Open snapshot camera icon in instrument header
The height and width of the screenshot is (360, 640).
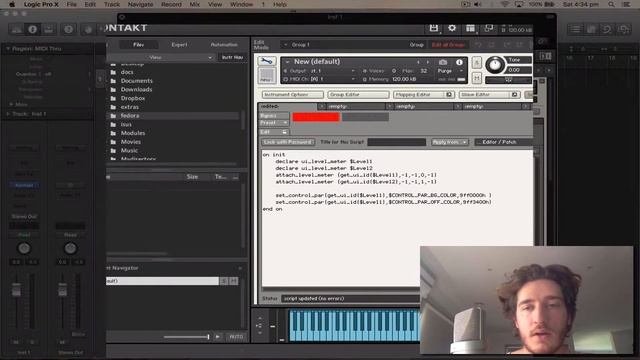[x=443, y=62]
